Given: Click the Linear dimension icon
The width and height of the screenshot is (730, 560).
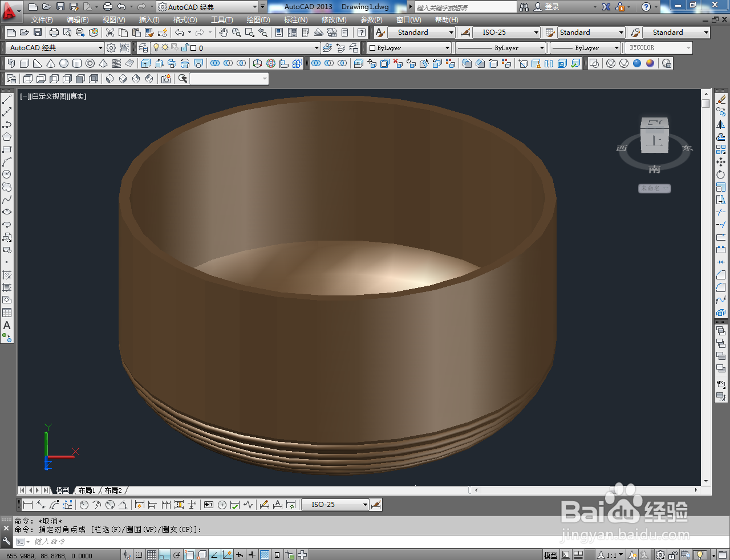Looking at the screenshot, I should tap(27, 505).
